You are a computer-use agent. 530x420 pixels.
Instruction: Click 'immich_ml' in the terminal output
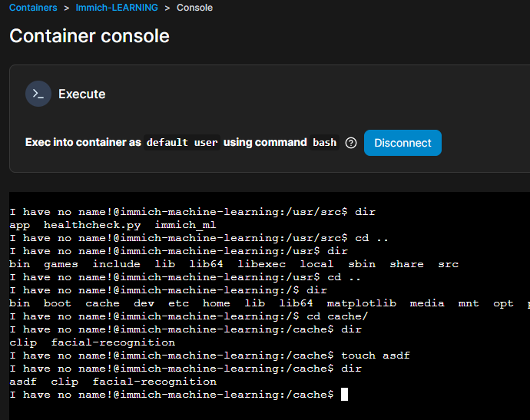(185, 225)
